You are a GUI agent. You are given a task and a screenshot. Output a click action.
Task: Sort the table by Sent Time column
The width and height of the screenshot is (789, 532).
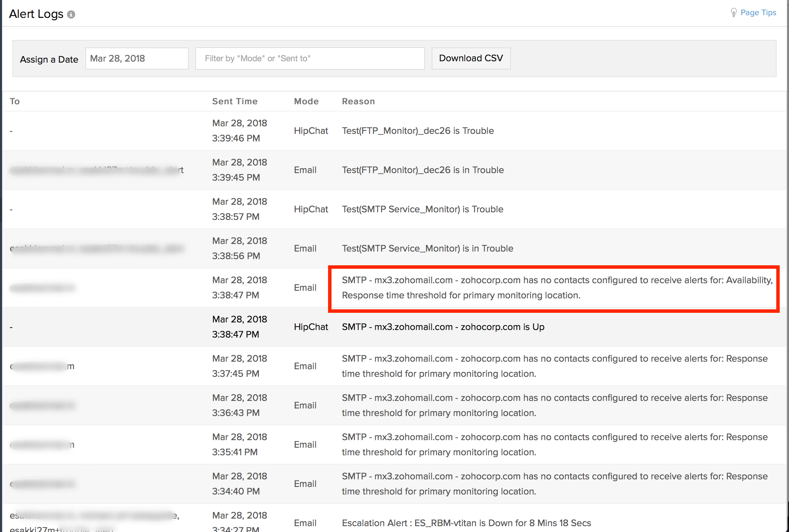pos(235,101)
